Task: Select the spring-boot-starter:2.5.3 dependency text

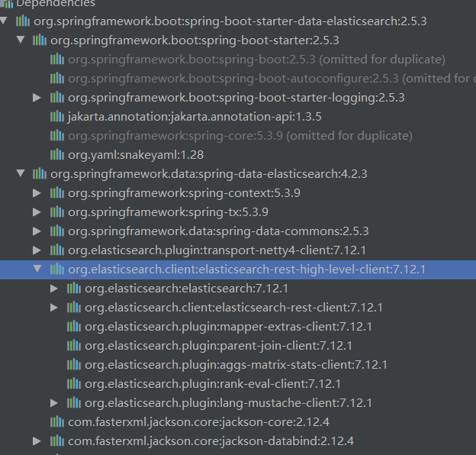Action: 195,40
